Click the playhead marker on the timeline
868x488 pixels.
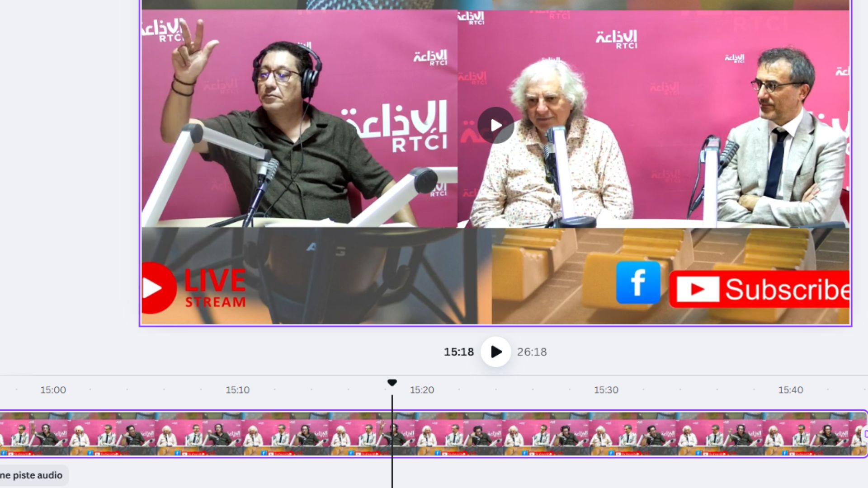point(392,383)
